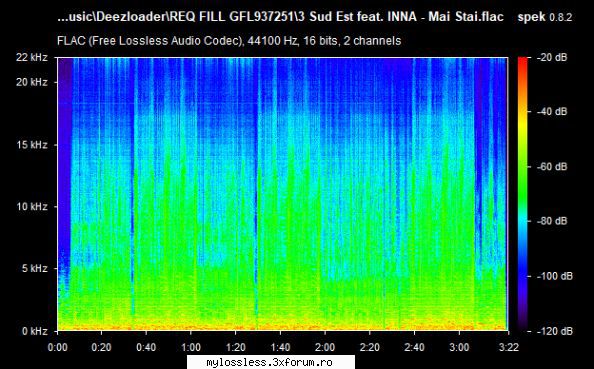Click the '-100 dB' scale label

click(x=554, y=276)
